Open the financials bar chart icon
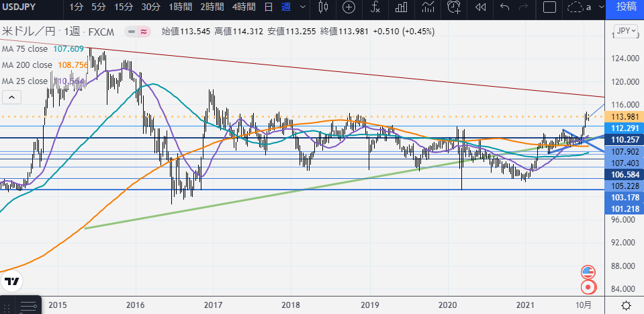The image size is (644, 314). tap(401, 7)
